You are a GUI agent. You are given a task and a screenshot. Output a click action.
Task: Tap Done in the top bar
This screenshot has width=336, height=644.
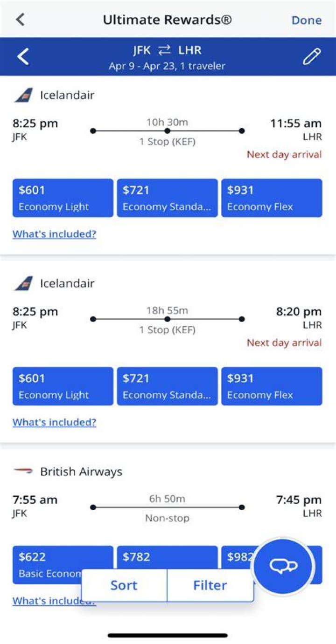pos(307,20)
